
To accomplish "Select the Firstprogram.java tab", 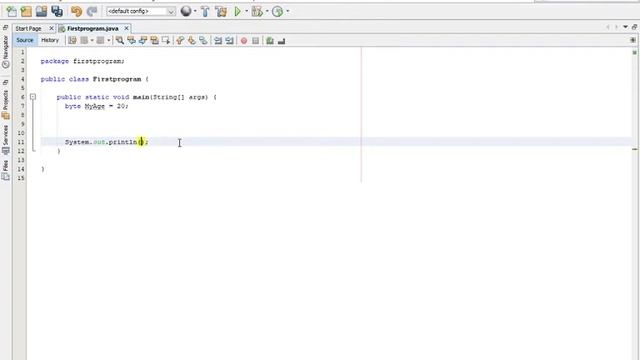I will click(x=92, y=29).
